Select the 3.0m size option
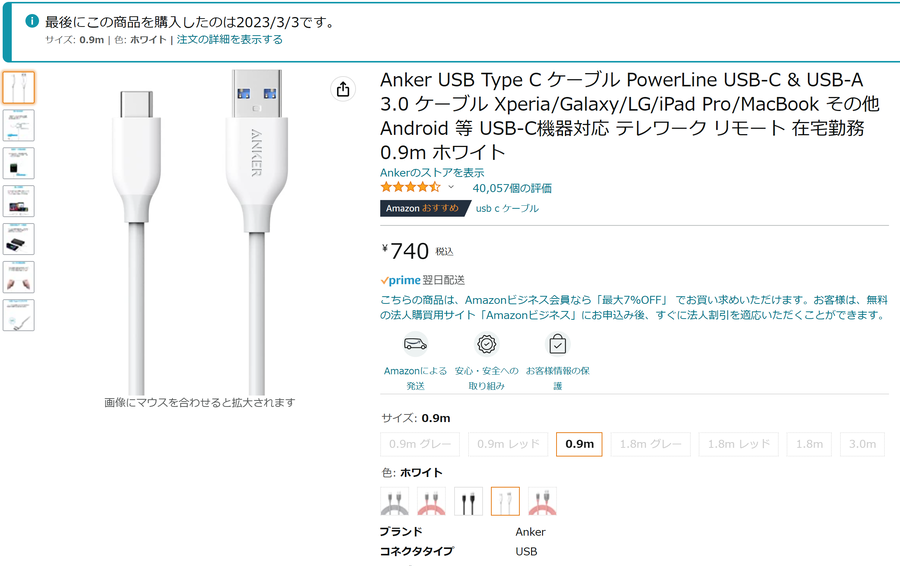Viewport: 900px width, 566px height. pos(862,444)
